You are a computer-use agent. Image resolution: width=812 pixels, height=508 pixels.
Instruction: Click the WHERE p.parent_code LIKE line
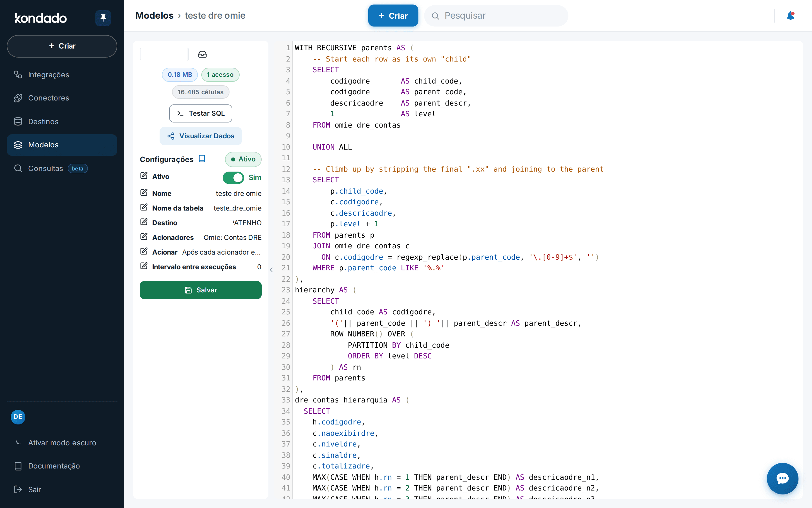(378, 268)
